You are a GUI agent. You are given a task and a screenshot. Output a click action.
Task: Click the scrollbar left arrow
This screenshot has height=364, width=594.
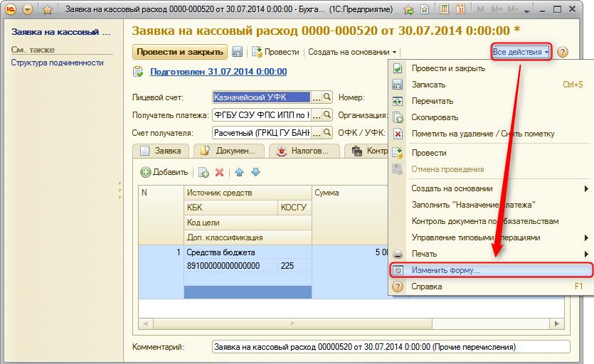(146, 324)
